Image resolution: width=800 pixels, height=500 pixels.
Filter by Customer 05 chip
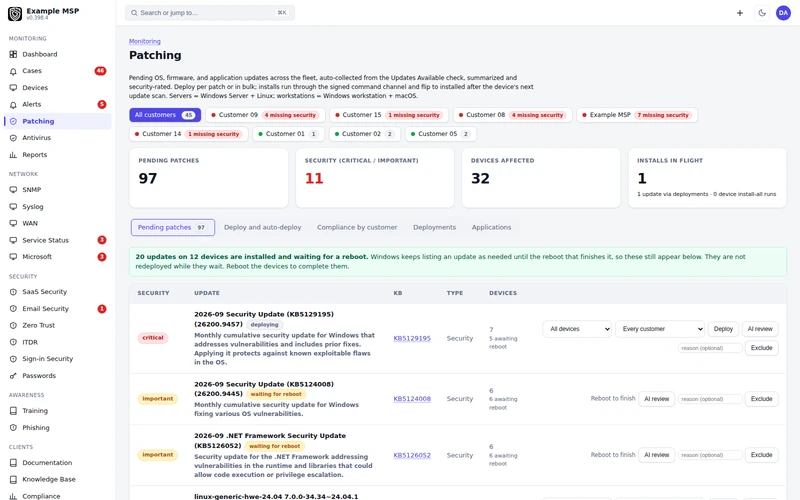pyautogui.click(x=441, y=134)
